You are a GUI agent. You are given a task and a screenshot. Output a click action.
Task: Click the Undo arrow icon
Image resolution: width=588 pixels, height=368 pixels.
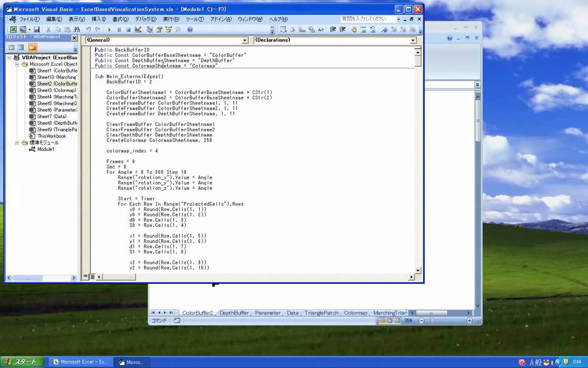point(88,29)
